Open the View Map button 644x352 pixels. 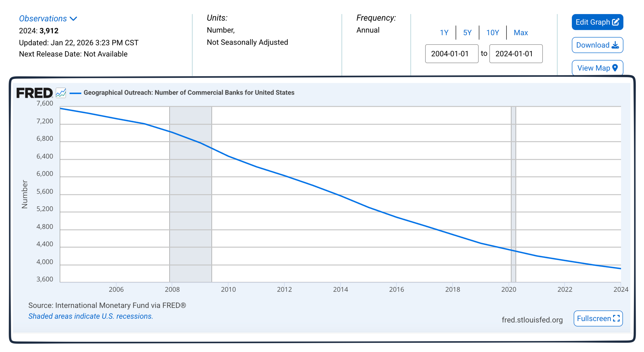597,68
